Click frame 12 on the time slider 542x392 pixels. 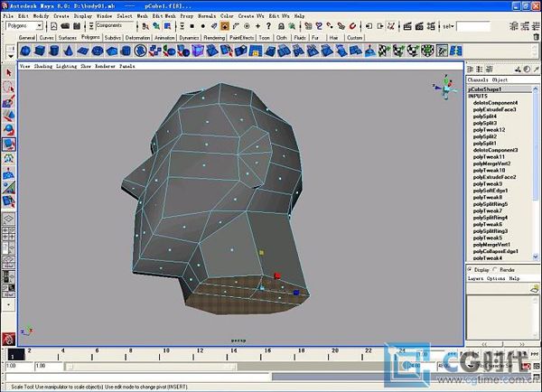coord(200,353)
